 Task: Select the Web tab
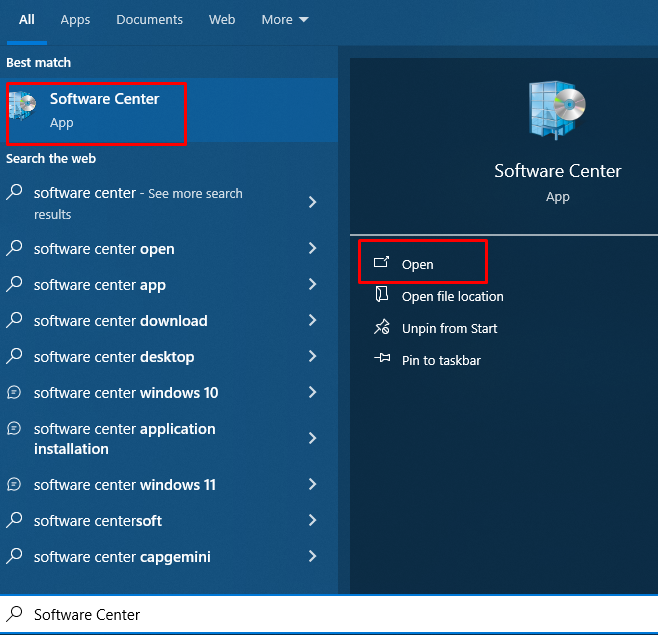pos(222,20)
